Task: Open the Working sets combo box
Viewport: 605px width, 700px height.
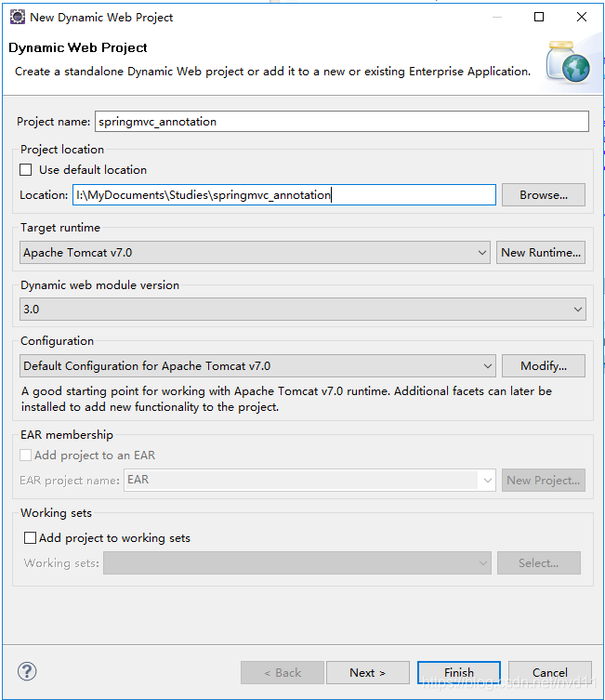Action: (x=297, y=563)
